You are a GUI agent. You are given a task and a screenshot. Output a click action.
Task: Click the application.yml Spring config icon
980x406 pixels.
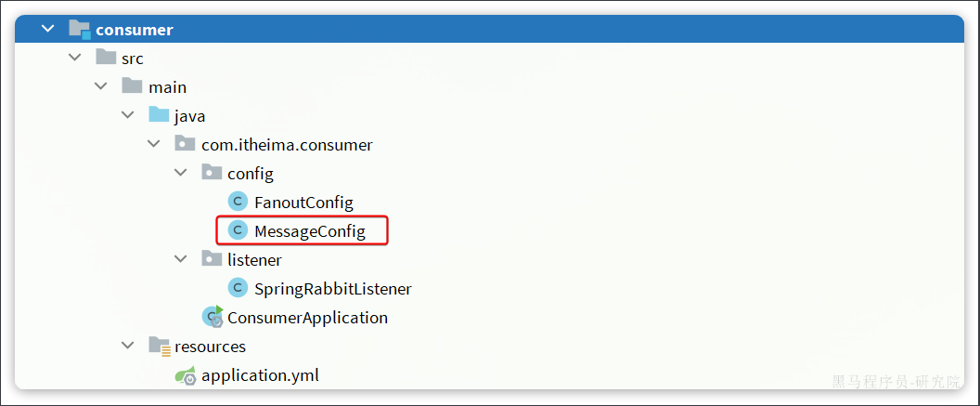187,374
